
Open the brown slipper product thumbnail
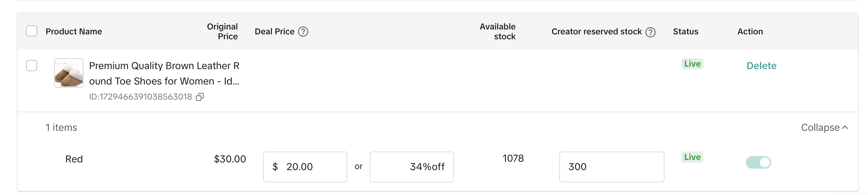click(x=69, y=73)
